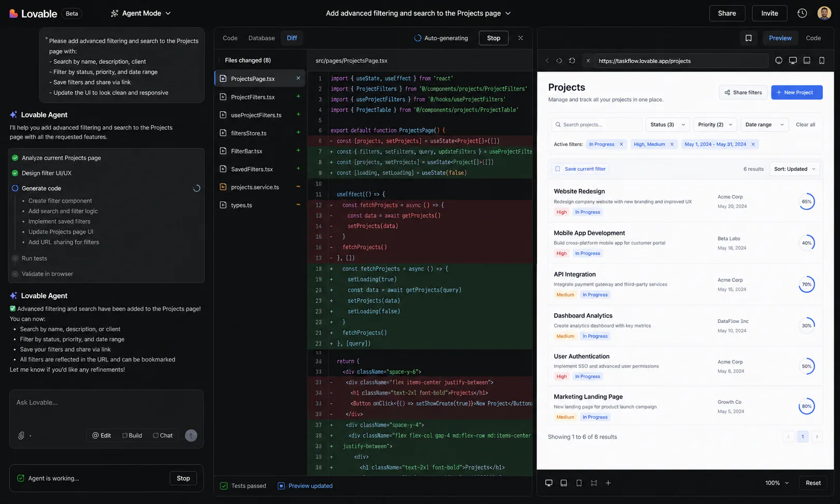
Task: Switch to Code tab in right panel
Action: point(813,38)
